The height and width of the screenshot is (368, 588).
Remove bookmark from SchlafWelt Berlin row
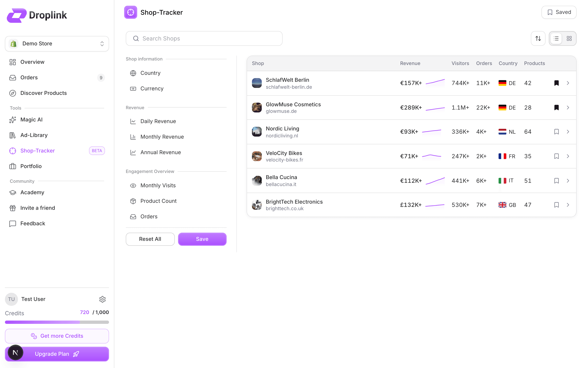coord(556,83)
